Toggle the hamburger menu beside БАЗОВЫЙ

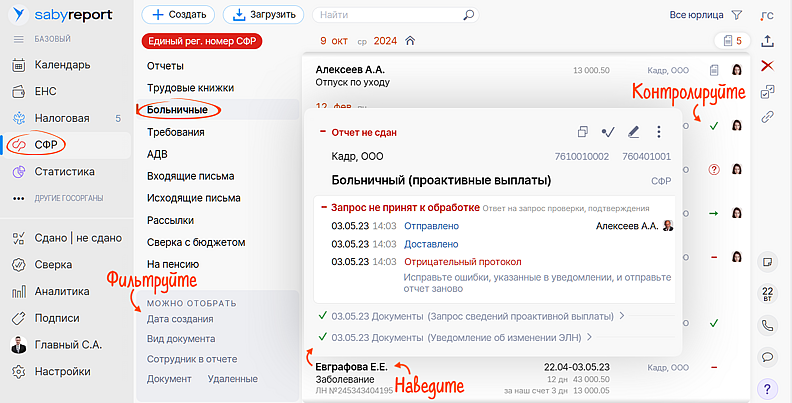click(18, 39)
